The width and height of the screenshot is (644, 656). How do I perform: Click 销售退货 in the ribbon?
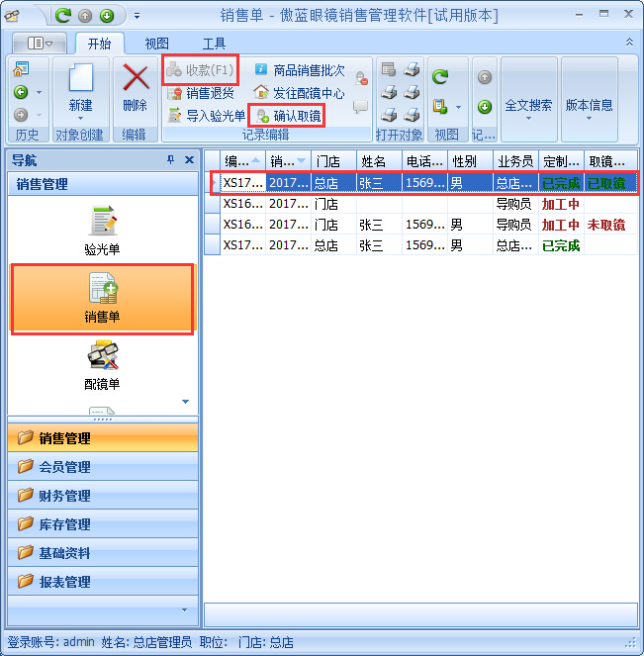(x=201, y=93)
